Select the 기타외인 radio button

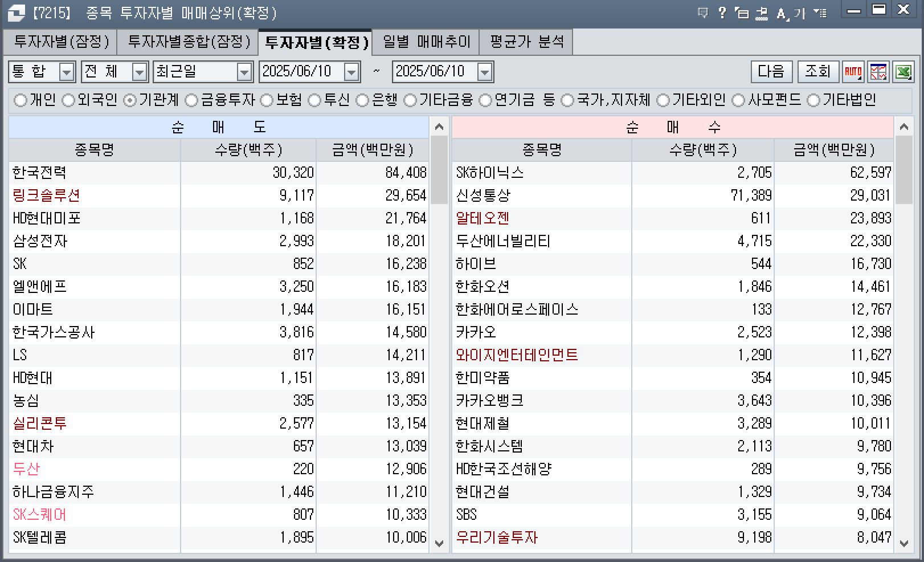click(663, 100)
